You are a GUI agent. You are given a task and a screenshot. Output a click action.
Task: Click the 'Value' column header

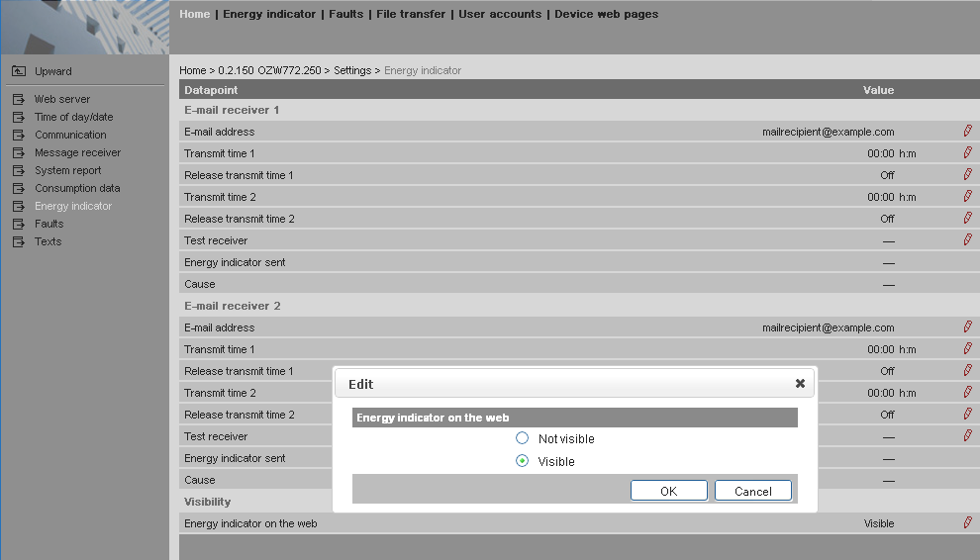pyautogui.click(x=879, y=90)
